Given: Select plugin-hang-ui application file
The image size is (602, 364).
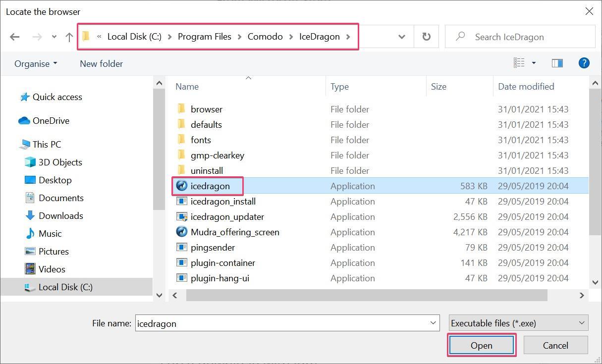Looking at the screenshot, I should point(219,278).
